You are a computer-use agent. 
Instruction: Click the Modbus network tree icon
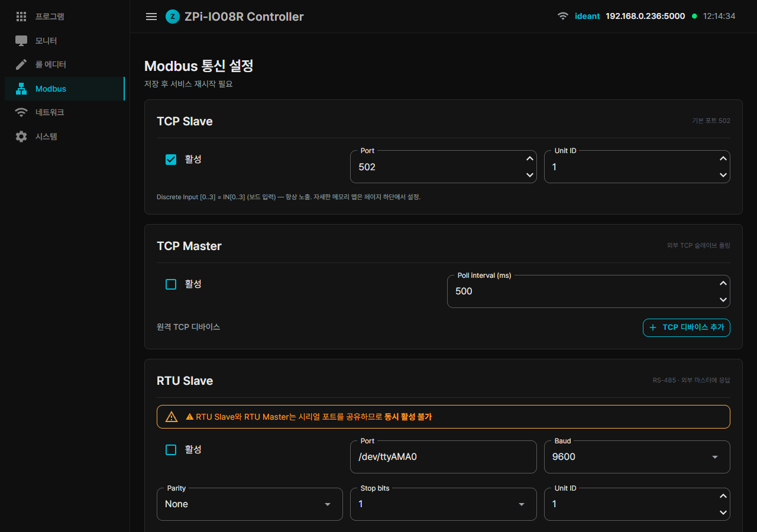21,89
